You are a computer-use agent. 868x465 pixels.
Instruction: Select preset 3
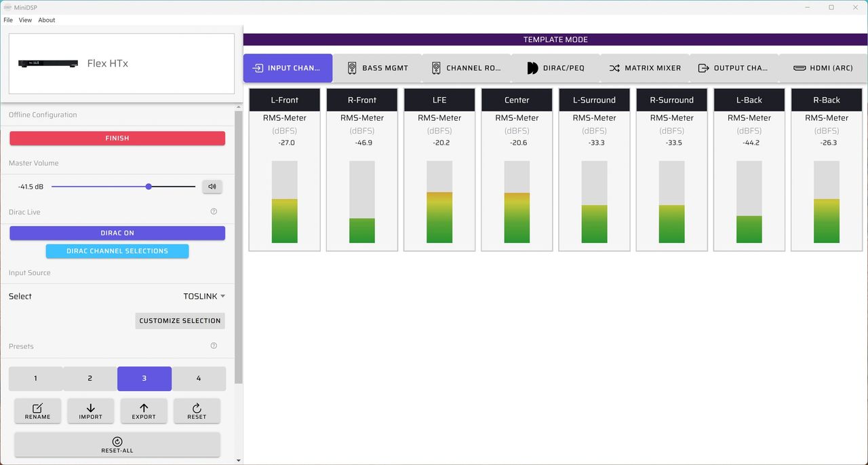(144, 379)
